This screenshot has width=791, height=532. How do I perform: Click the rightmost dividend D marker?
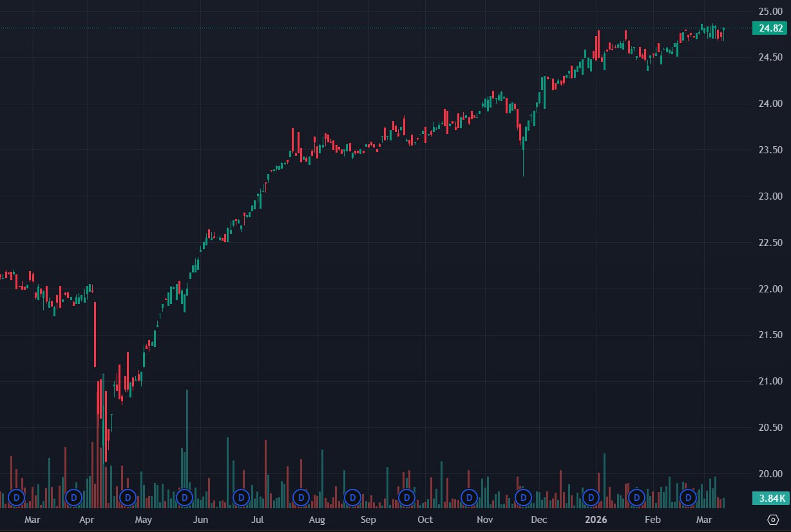coord(689,497)
